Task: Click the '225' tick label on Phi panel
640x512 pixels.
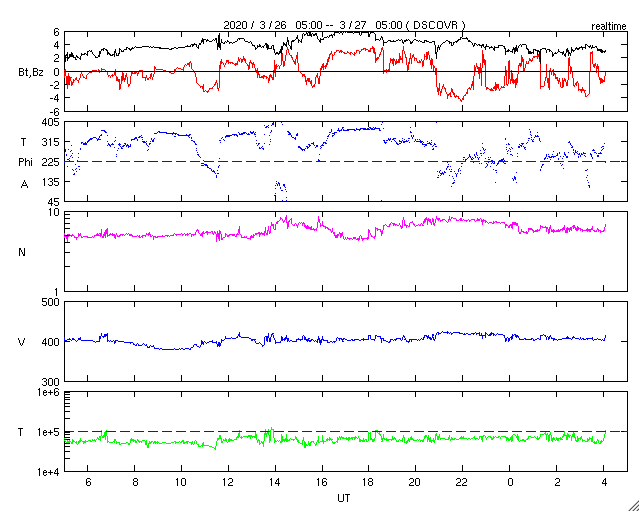Action: [x=51, y=162]
